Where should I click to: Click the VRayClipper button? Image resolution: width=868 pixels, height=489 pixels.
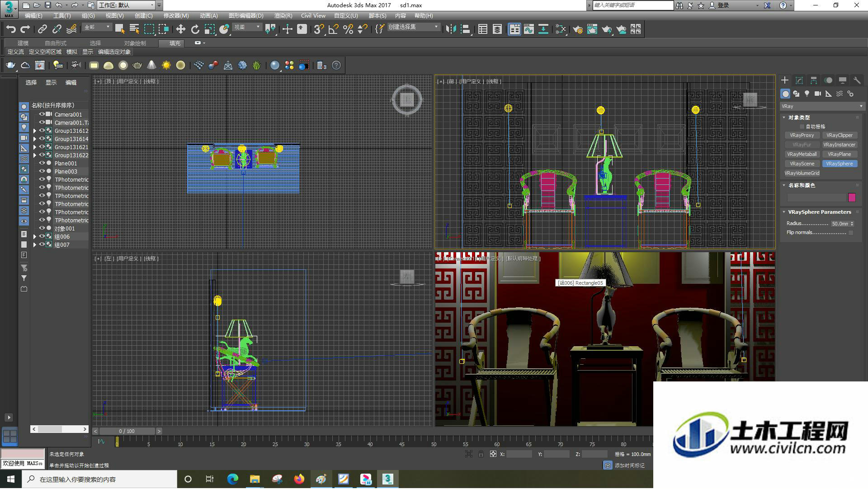tap(839, 135)
